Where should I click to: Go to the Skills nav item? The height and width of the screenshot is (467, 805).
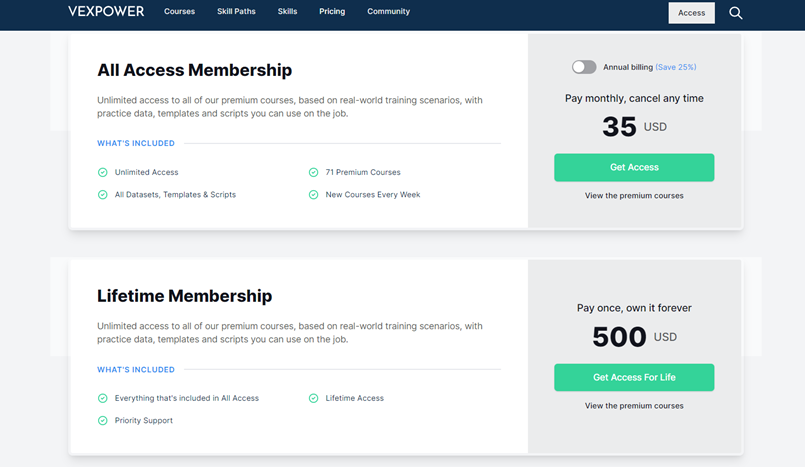(x=288, y=11)
